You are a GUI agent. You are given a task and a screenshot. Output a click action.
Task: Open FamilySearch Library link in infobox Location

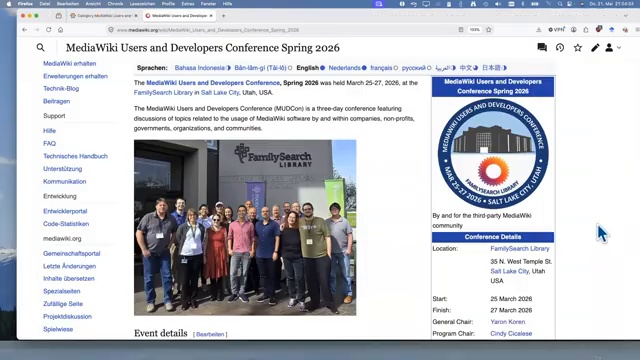point(520,248)
